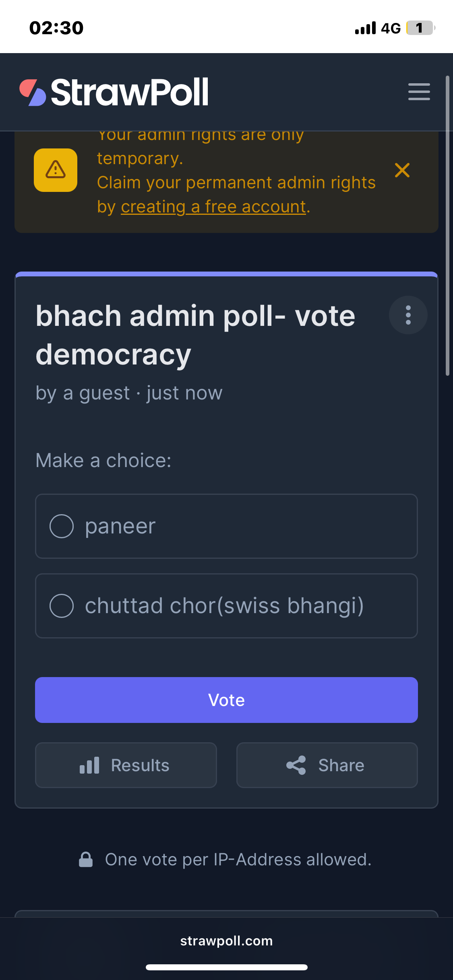Click the "bhach admin poll- vote democracy" title

195,335
